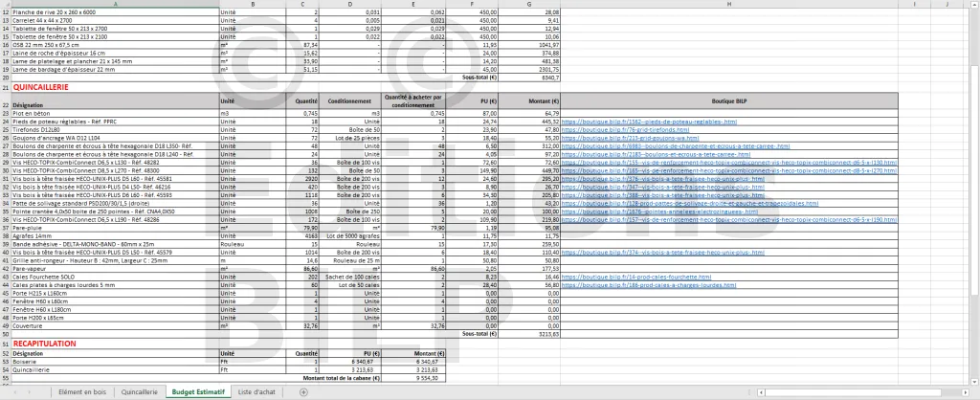Switch to the Elément en bois sheet
This screenshot has height=400, width=980.
pos(82,392)
